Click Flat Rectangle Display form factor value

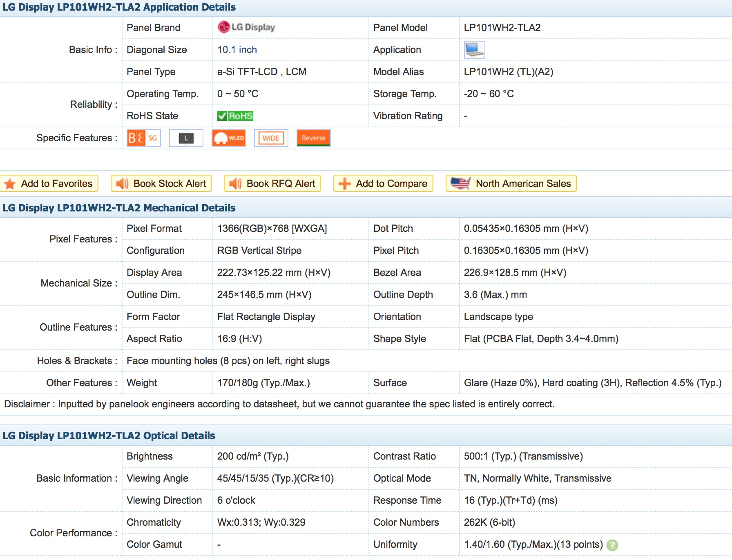click(266, 317)
